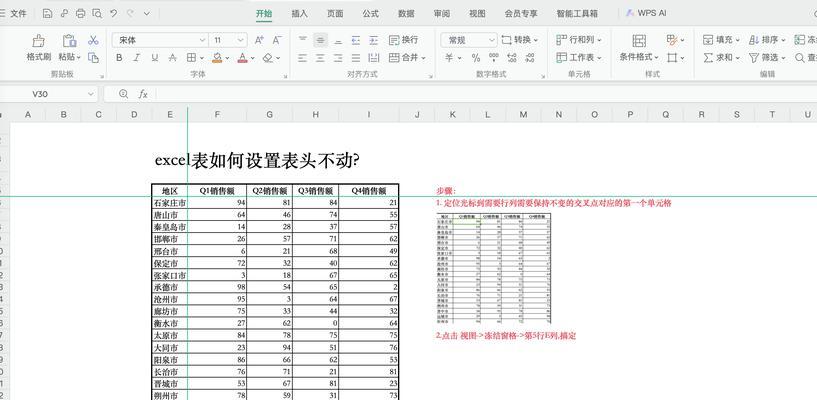Click the distributed alignment icon
The height and width of the screenshot is (400, 817).
coord(374,58)
